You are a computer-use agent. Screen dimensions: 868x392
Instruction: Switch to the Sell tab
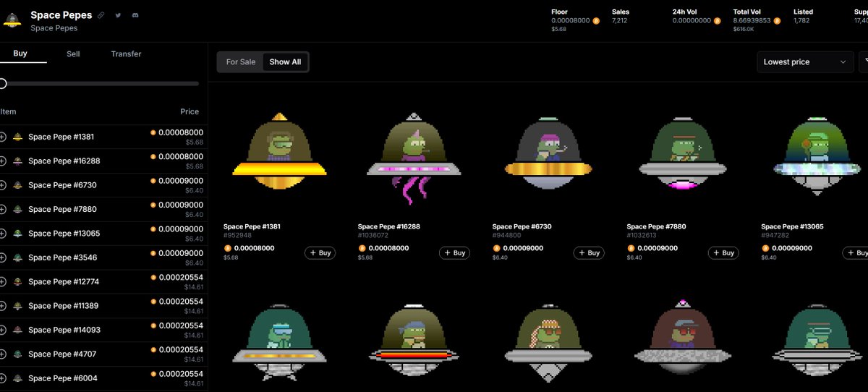click(x=73, y=54)
